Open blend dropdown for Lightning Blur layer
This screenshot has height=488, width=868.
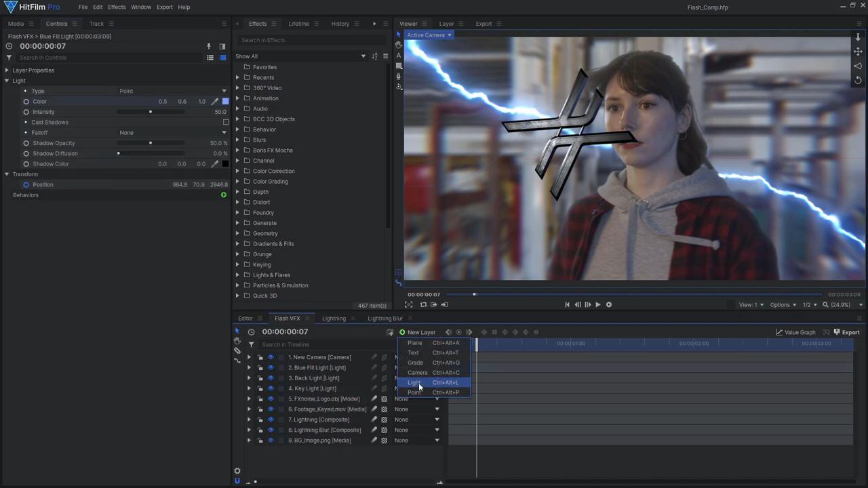click(x=417, y=430)
